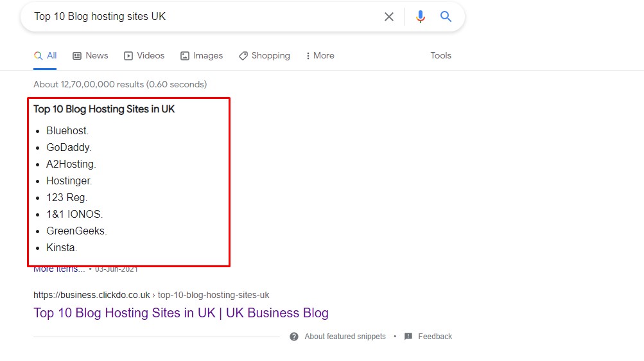644x361 pixels.
Task: Switch to the All results tab
Action: [45, 55]
